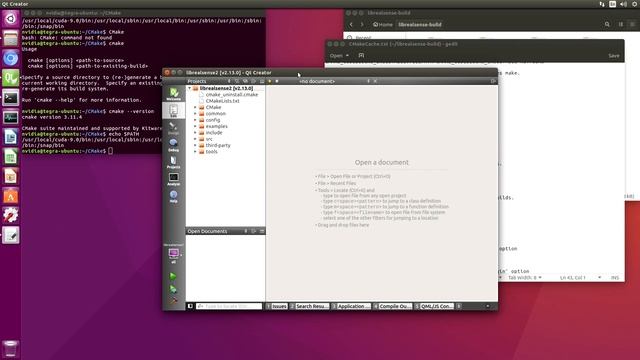Open Ubuntu Dash search from launcher
The width and height of the screenshot is (640, 360).
coord(11,19)
